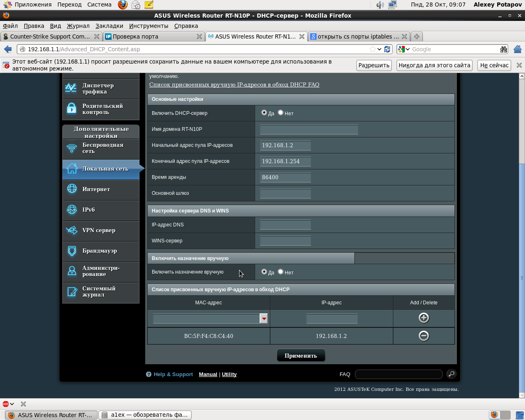Switch to a1ex file browser taskbar window
This screenshot has width=525, height=420.
click(x=145, y=415)
